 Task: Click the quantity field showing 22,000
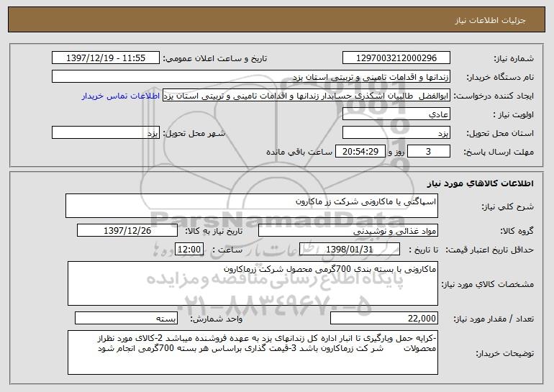pyautogui.click(x=384, y=318)
